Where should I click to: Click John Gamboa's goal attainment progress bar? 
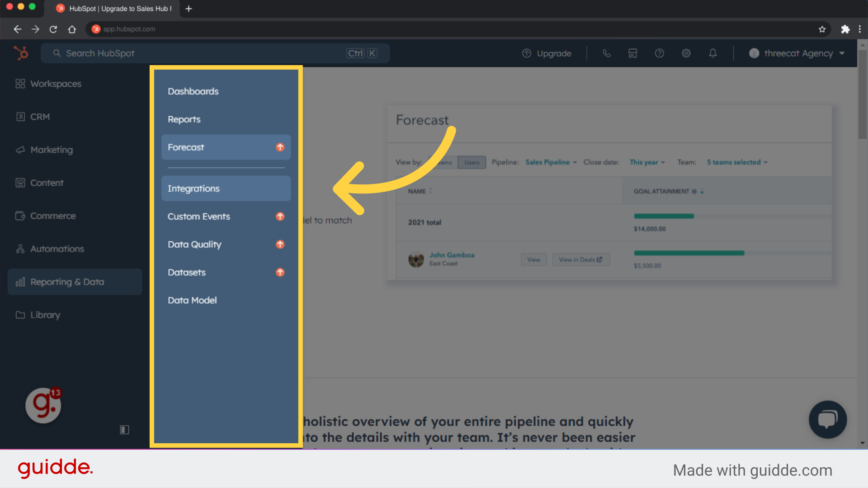pyautogui.click(x=689, y=253)
